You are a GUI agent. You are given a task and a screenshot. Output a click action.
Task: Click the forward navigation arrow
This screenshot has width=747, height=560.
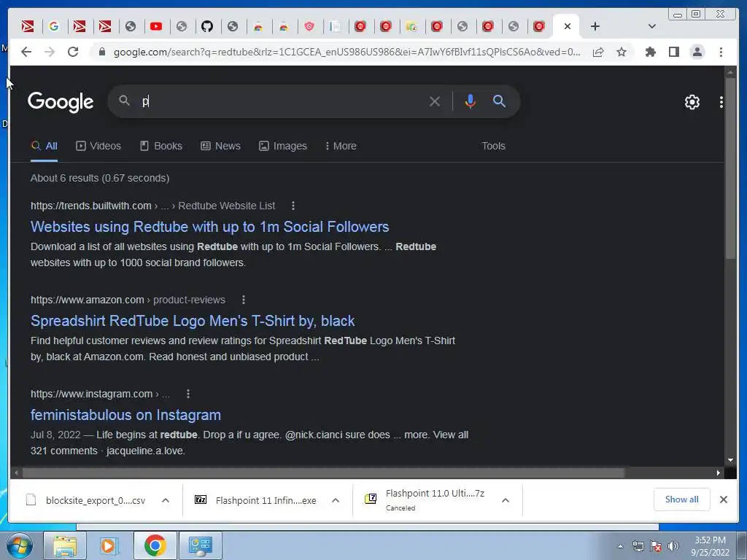(x=50, y=52)
